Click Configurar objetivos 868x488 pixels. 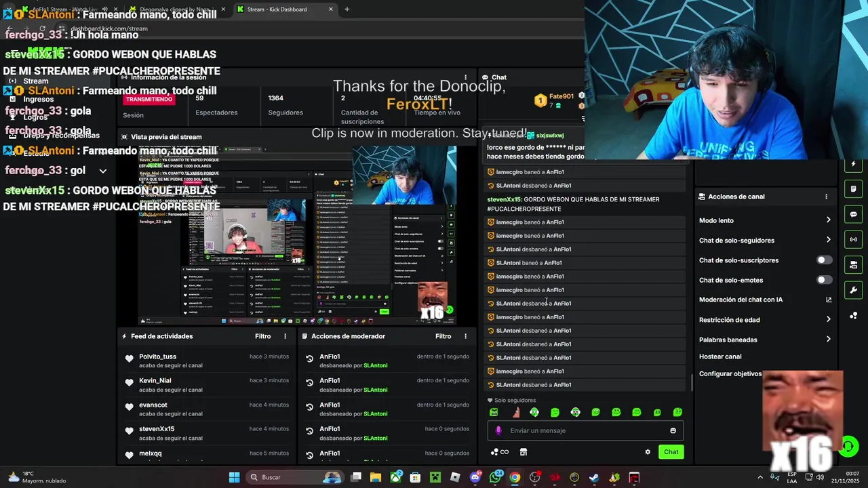point(730,374)
